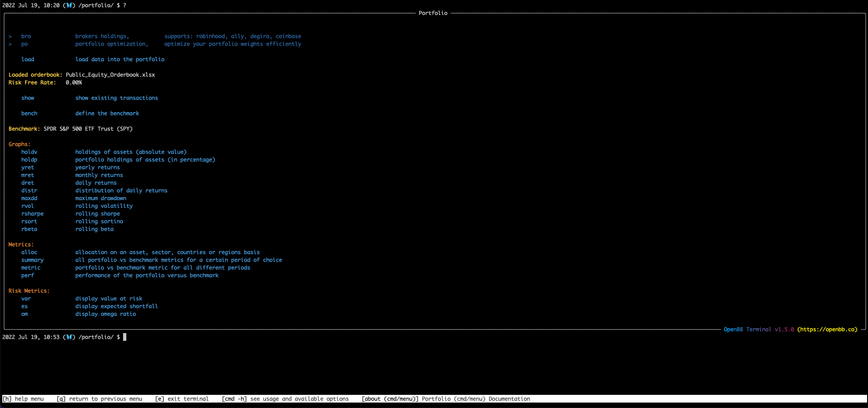The image size is (868, 408).
Task: Click the [e] exit terminal hint
Action: click(x=182, y=399)
